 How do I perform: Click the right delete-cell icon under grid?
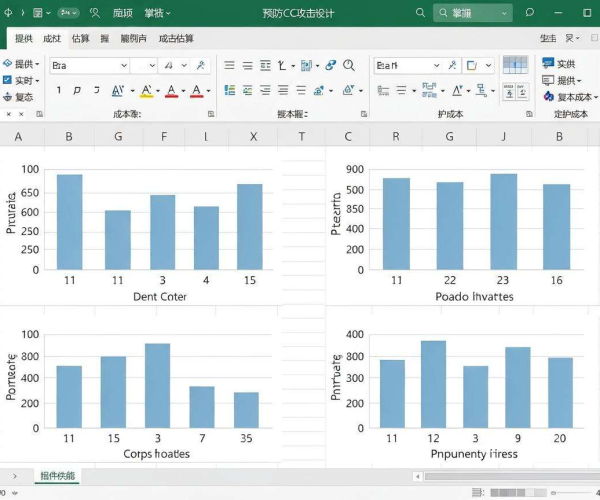[x=523, y=92]
